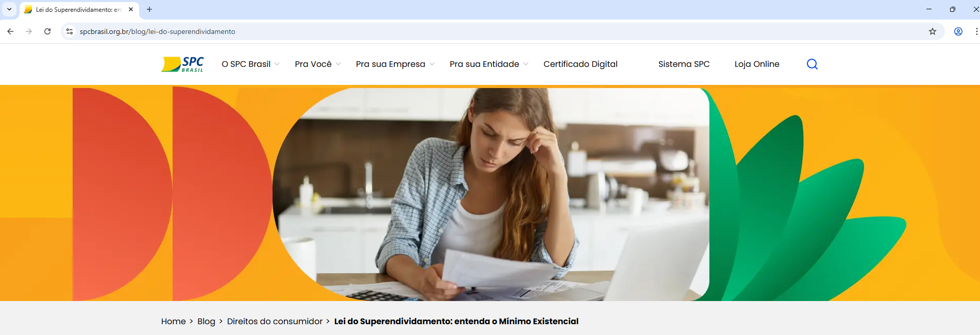Viewport: 980px width, 335px height.
Task: Restore down the browser window
Action: [952, 9]
